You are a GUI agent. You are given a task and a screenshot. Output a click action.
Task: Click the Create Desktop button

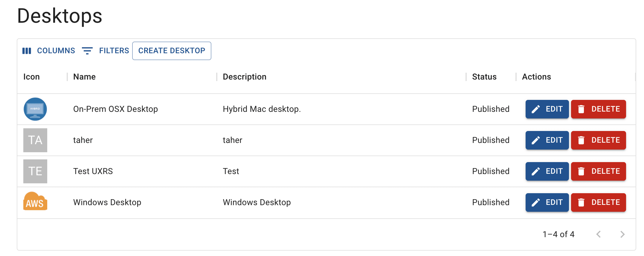click(172, 51)
